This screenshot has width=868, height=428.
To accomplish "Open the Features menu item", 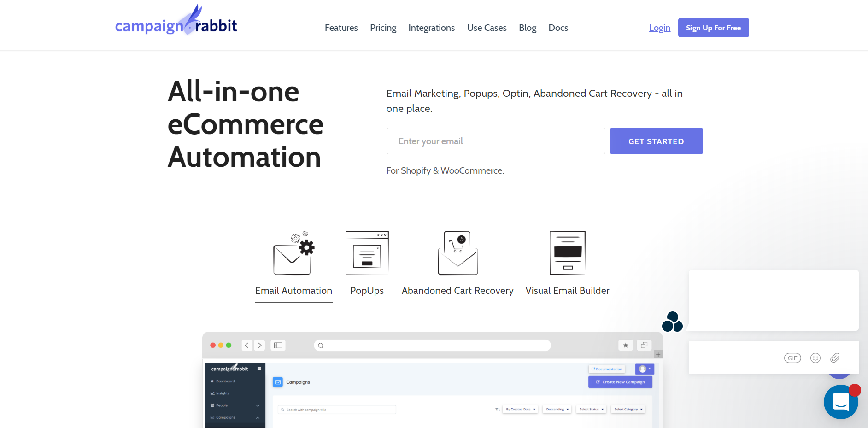I will [x=341, y=28].
